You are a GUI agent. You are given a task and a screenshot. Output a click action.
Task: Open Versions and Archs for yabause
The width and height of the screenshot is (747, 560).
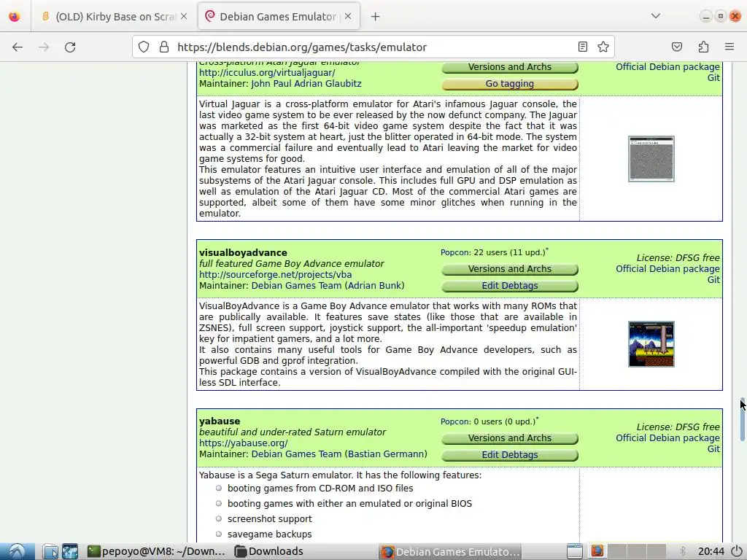[510, 438]
